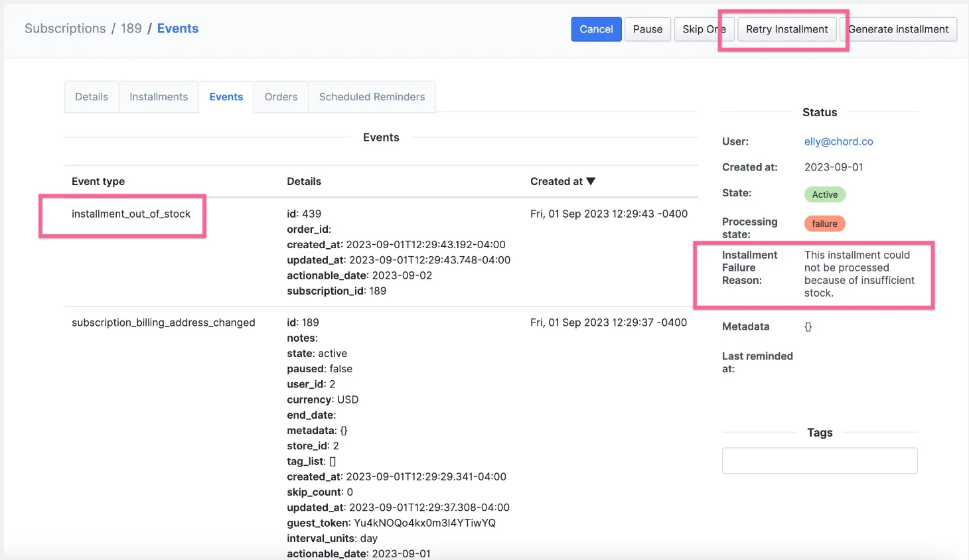This screenshot has height=560, width=969.
Task: Click 'interval_units: day' detail line
Action: (332, 538)
